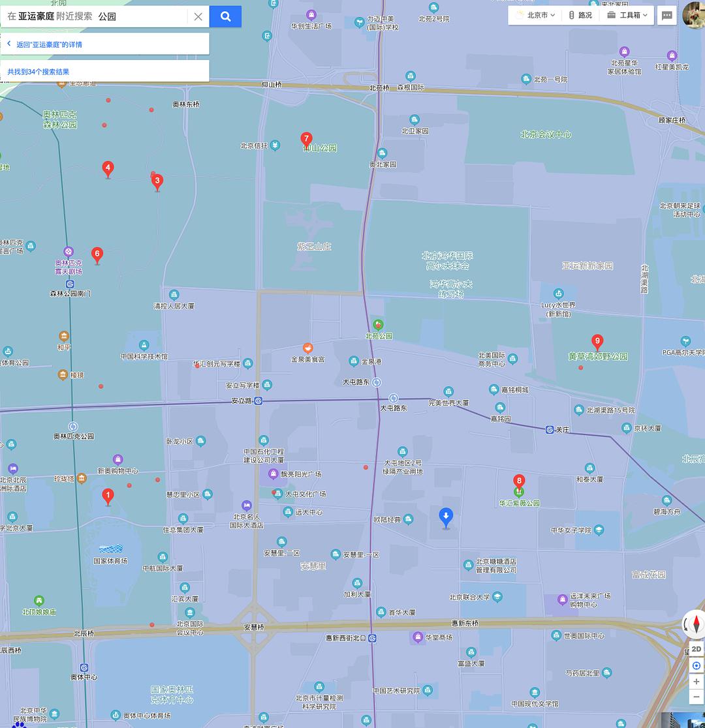
Task: Select red marker 7 at 仰山公园
Action: point(306,139)
